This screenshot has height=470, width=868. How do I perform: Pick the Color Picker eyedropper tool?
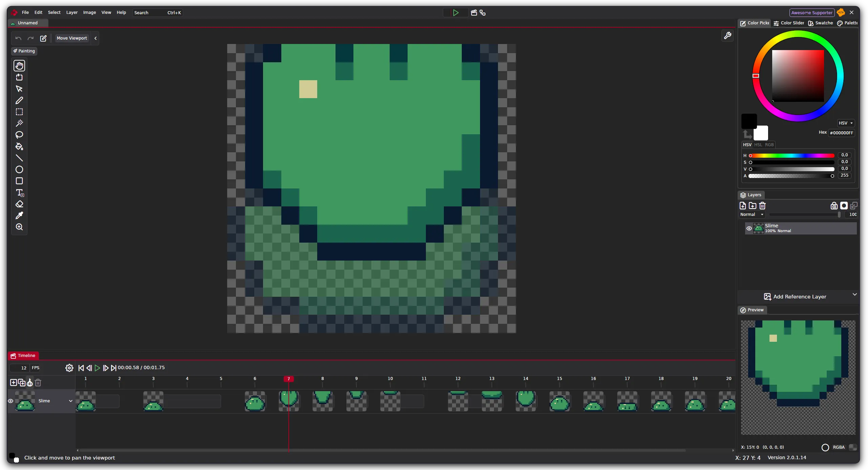click(19, 216)
